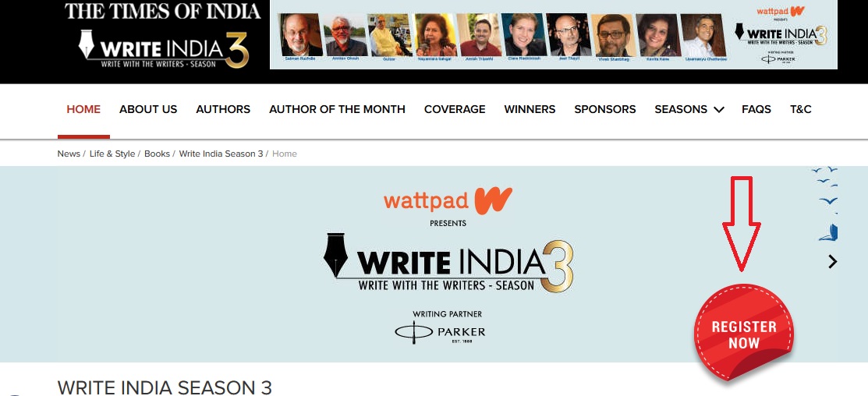Click Gulzar author photo in banner
868x396 pixels.
tap(390, 35)
